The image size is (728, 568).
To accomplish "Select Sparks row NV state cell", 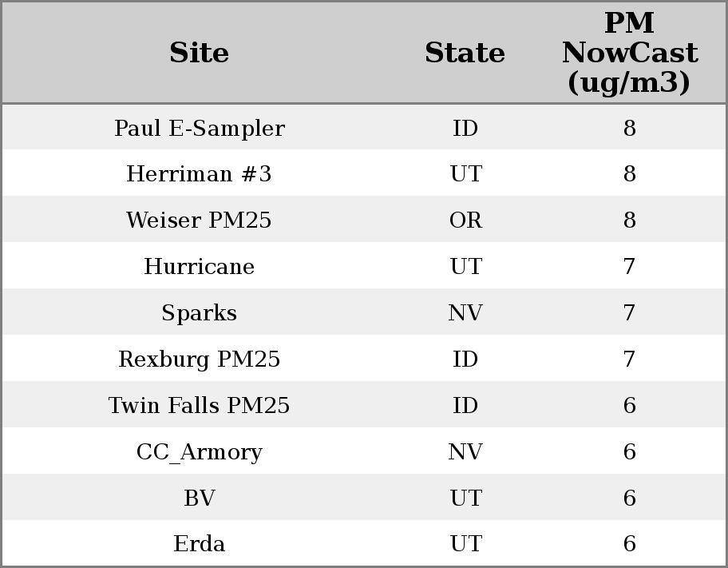I will tap(465, 313).
